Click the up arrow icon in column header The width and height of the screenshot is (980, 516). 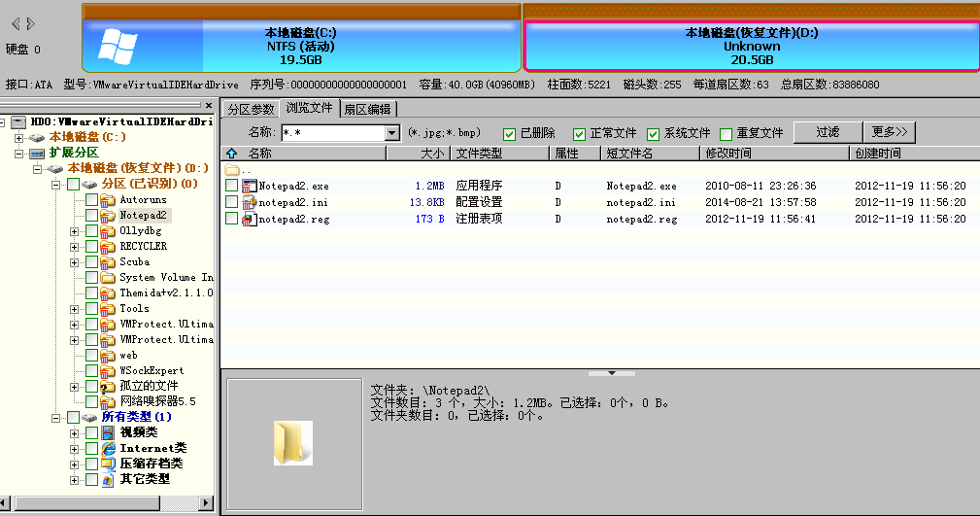pos(231,154)
